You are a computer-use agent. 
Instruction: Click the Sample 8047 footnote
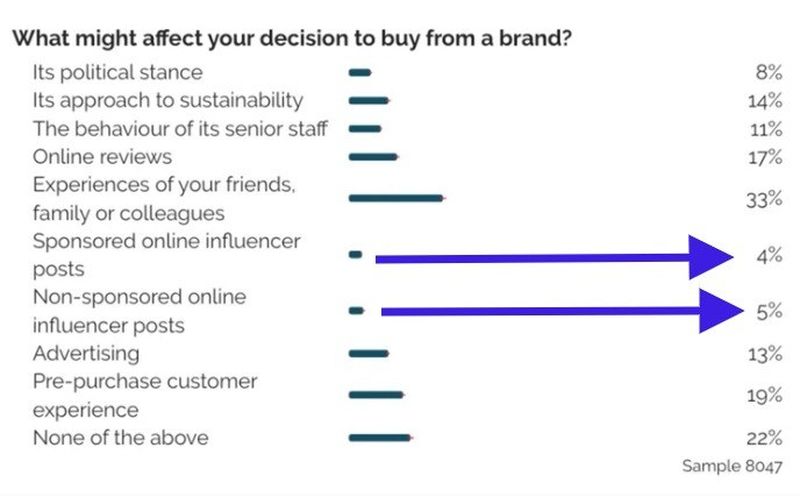click(x=732, y=466)
